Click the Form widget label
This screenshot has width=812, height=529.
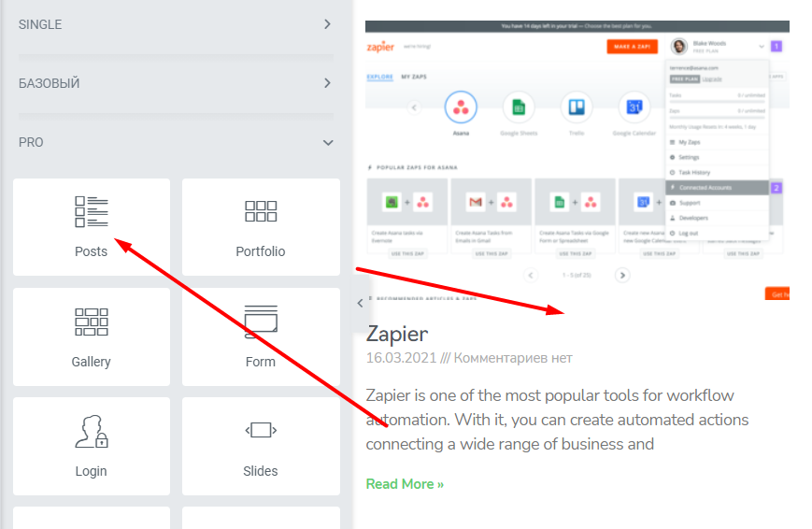(261, 362)
